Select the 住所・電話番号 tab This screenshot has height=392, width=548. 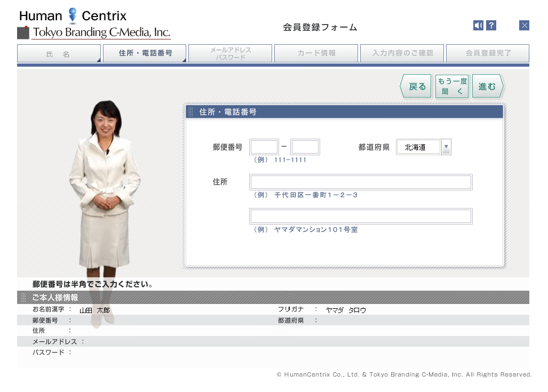coord(145,53)
